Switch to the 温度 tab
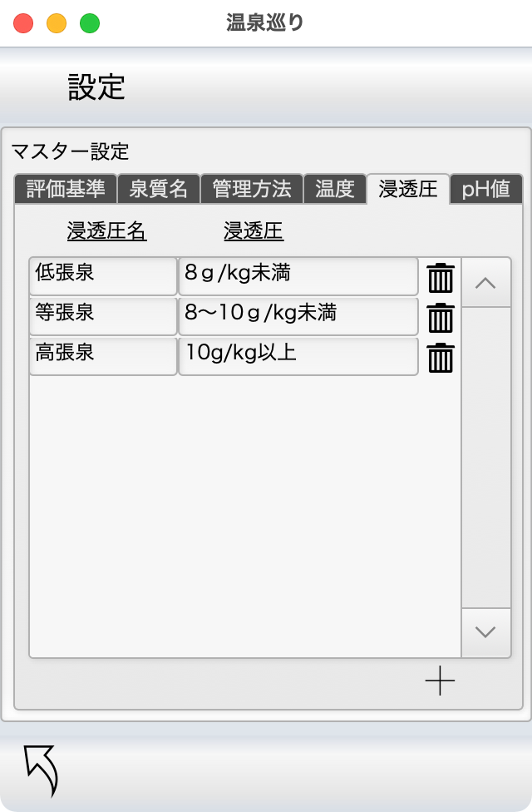 [x=335, y=189]
